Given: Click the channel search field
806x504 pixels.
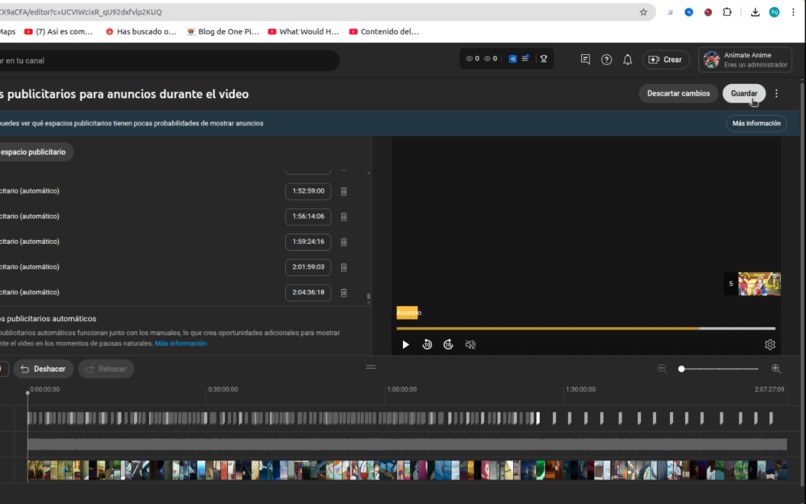Looking at the screenshot, I should [x=170, y=61].
